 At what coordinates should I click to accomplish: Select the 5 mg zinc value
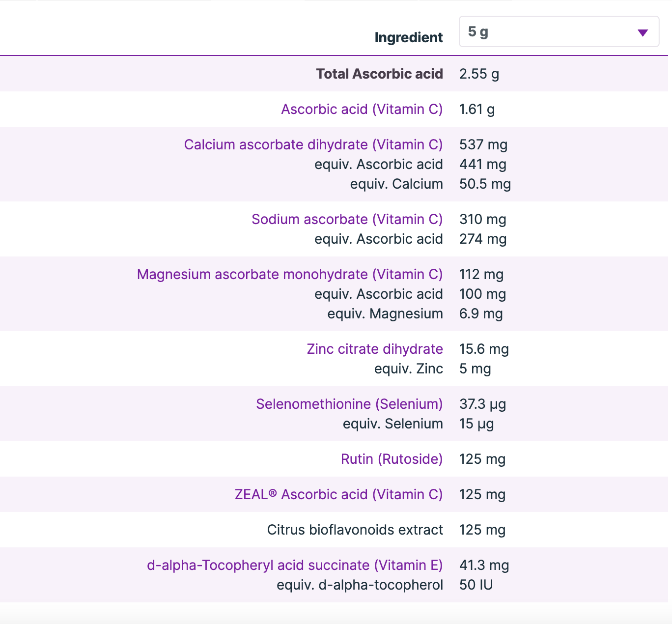[x=475, y=369]
